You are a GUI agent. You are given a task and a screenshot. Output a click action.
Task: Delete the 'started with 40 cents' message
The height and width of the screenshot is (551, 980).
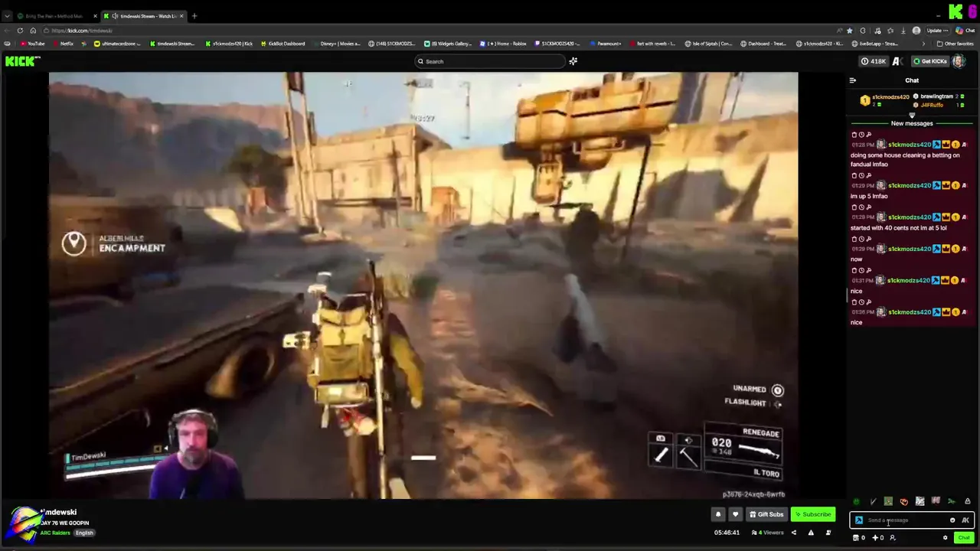(854, 207)
